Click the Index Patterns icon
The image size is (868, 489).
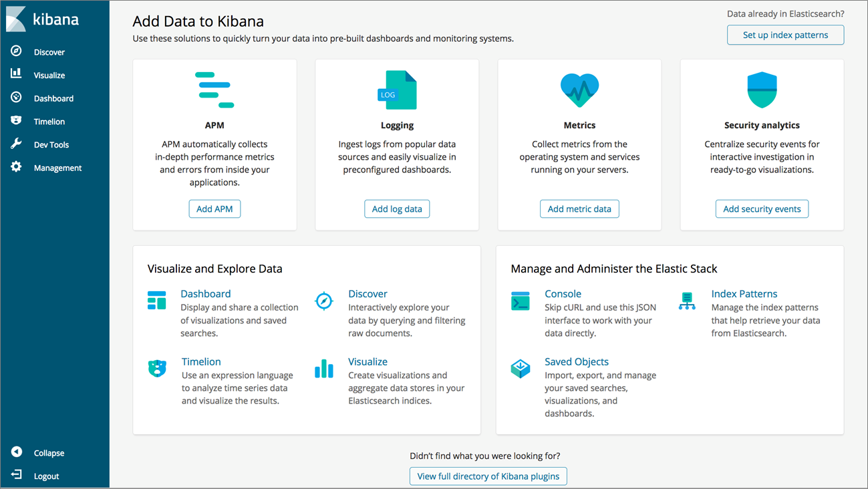(x=687, y=301)
